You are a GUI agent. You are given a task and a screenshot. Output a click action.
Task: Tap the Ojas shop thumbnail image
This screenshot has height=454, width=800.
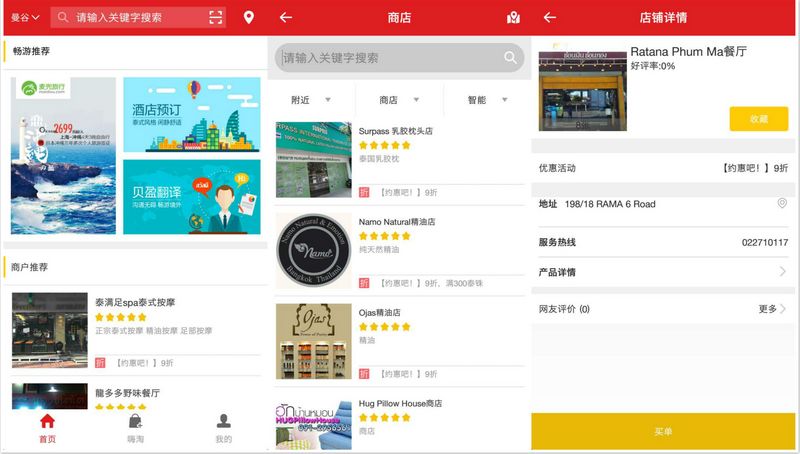click(x=314, y=341)
